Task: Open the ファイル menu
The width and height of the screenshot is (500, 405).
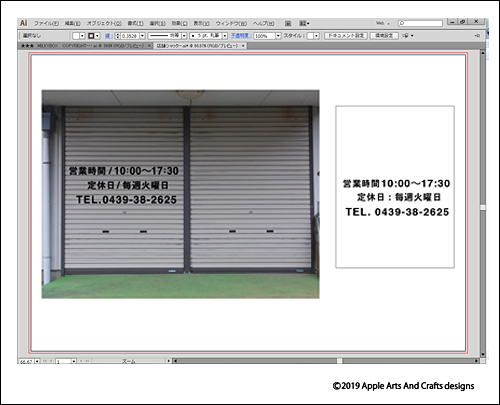Action: (46, 23)
